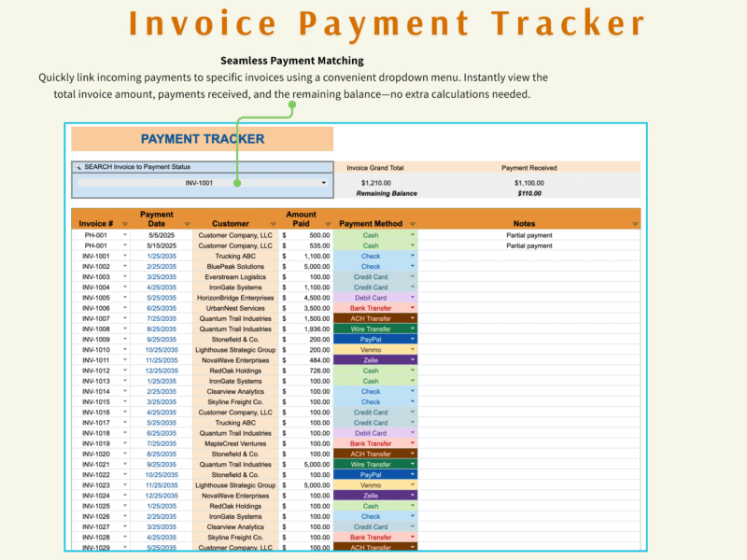Open the Payment Method column filter

coord(413,224)
